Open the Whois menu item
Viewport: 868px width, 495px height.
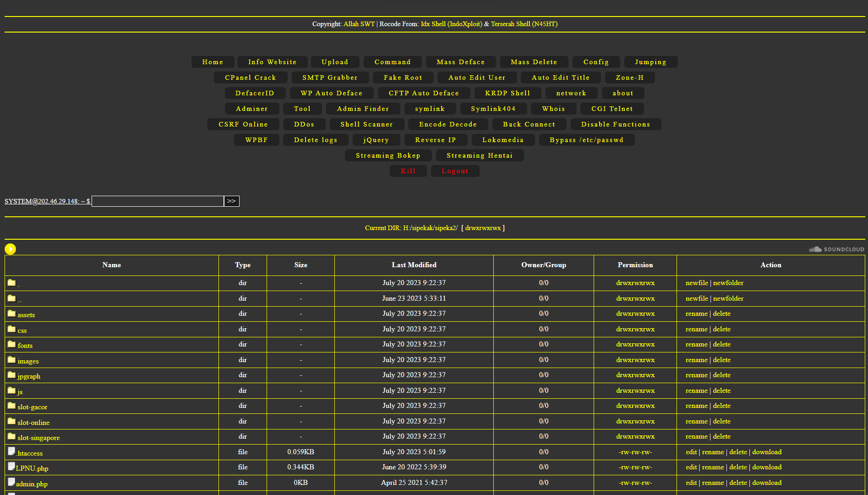[553, 109]
